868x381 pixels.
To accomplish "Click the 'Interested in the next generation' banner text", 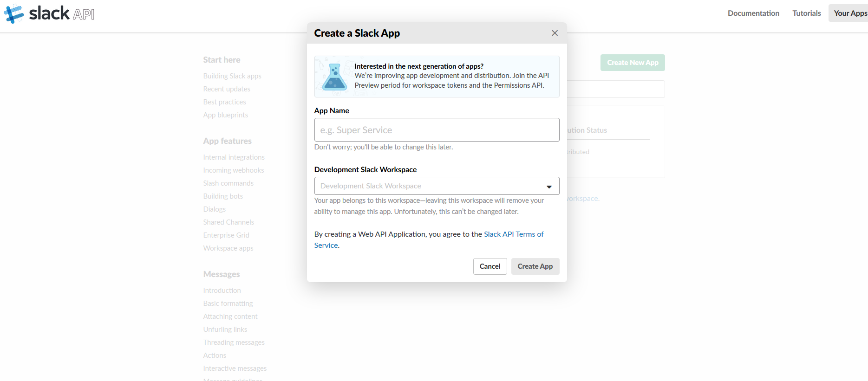I will pyautogui.click(x=419, y=66).
